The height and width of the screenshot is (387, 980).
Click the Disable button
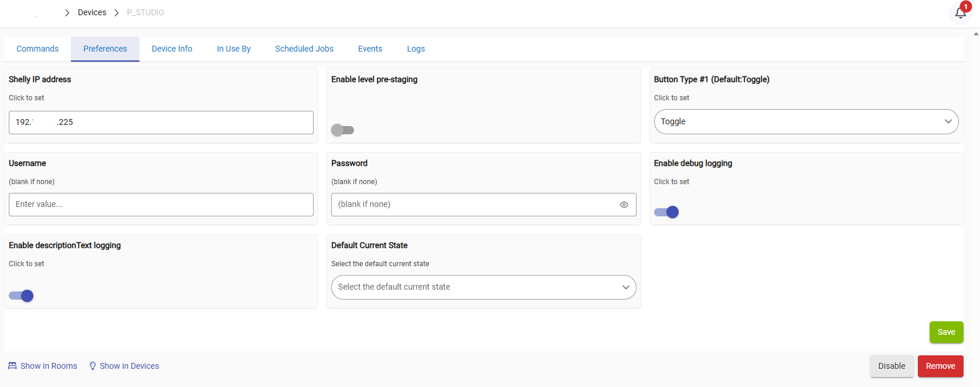[891, 366]
